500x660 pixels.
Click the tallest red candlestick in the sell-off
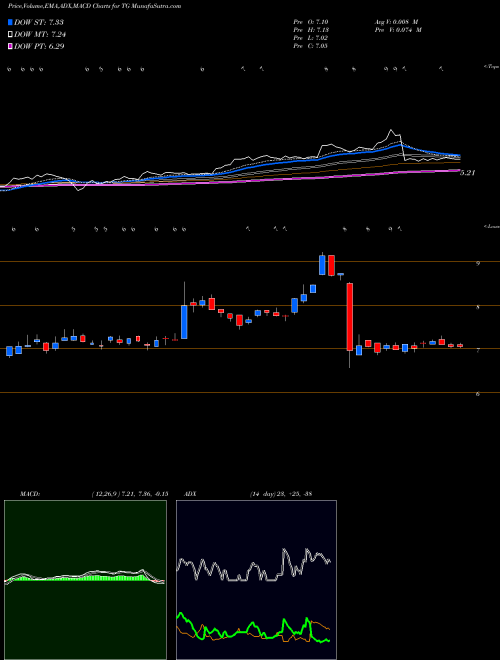click(x=349, y=317)
